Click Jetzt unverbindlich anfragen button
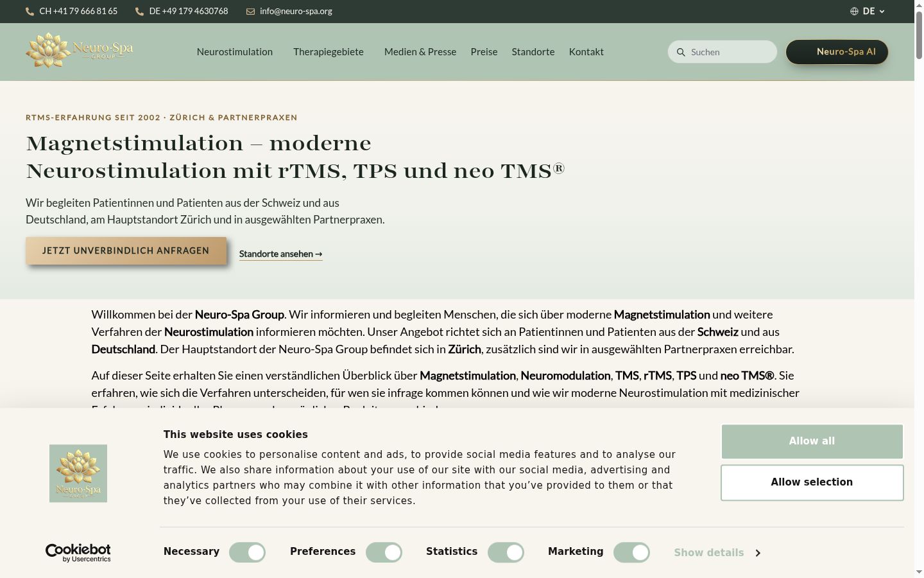Image resolution: width=924 pixels, height=578 pixels. click(126, 250)
